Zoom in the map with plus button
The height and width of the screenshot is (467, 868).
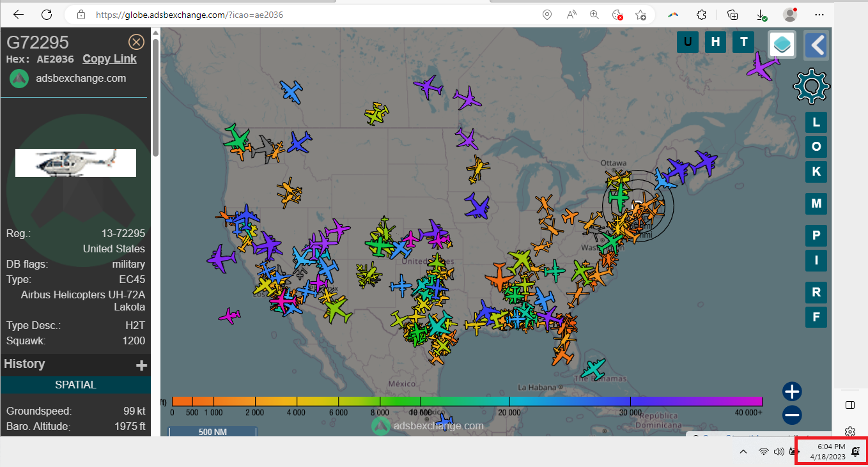coord(792,392)
